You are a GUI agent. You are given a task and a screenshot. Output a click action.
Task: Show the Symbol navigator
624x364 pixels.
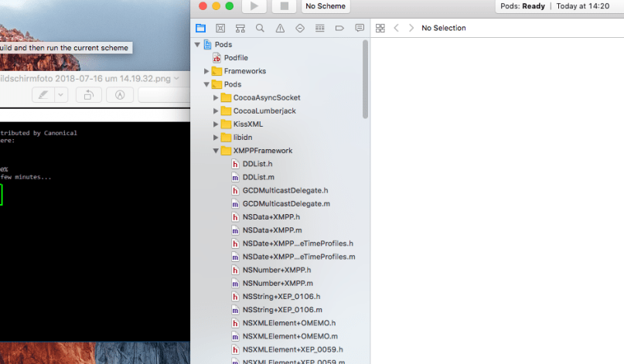click(x=240, y=28)
